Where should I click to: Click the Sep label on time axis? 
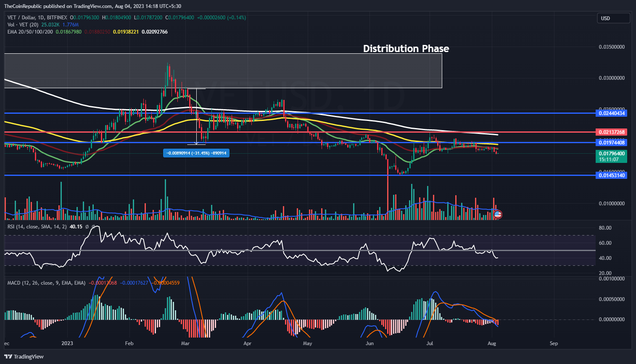(554, 343)
